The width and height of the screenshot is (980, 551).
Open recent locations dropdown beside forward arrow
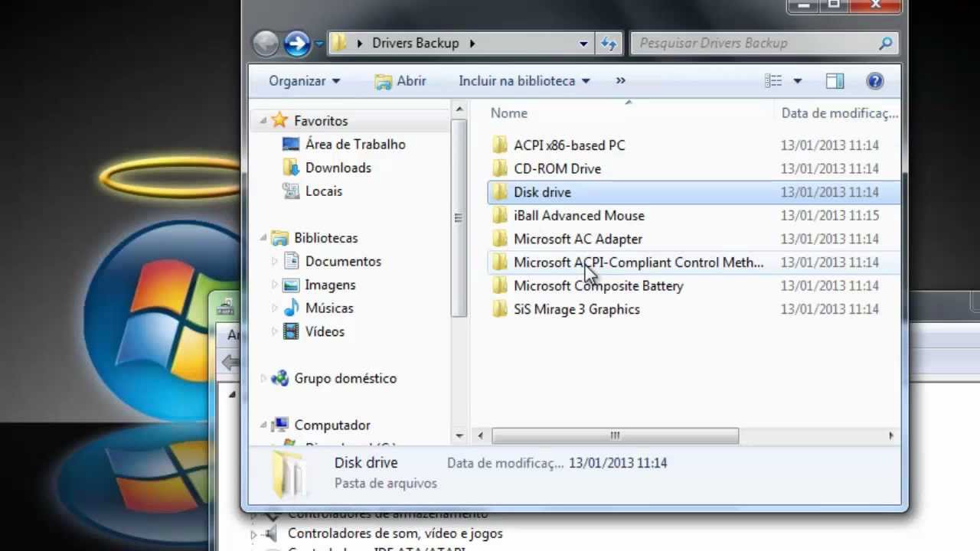[x=319, y=44]
